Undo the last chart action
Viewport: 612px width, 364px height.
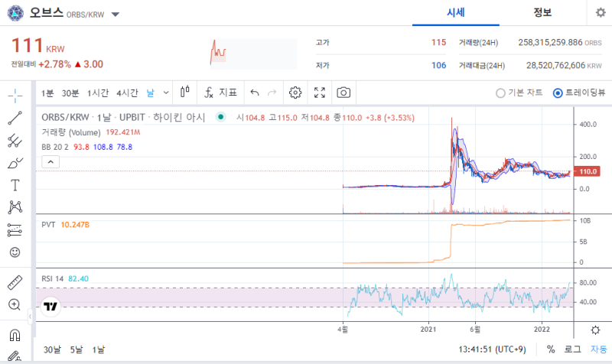[x=255, y=93]
